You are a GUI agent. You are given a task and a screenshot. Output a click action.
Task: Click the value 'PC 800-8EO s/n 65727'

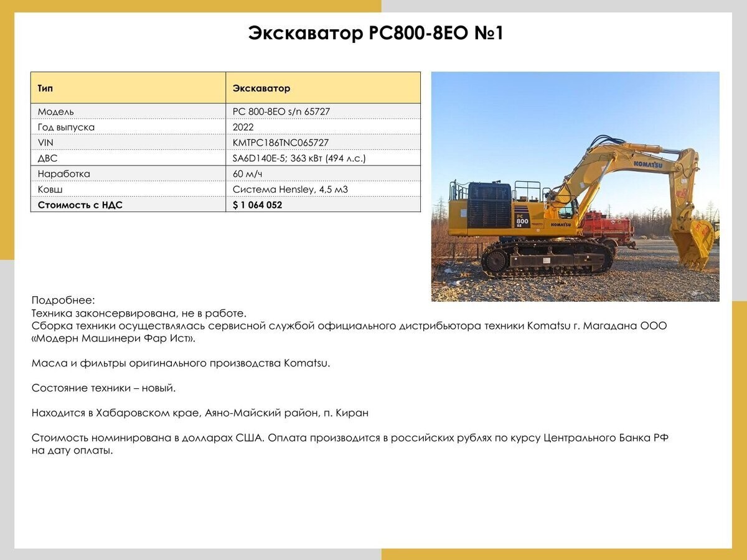click(x=281, y=111)
